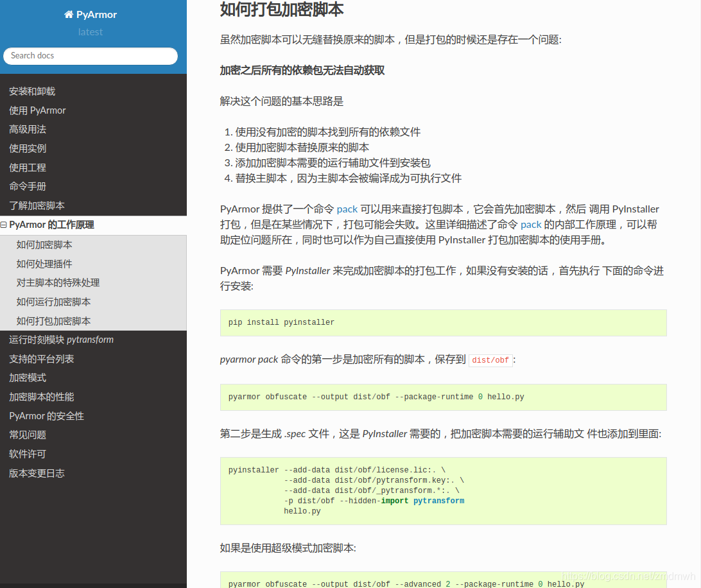Jump to 如何打包加密脚本 subsection
701x588 pixels.
(54, 321)
